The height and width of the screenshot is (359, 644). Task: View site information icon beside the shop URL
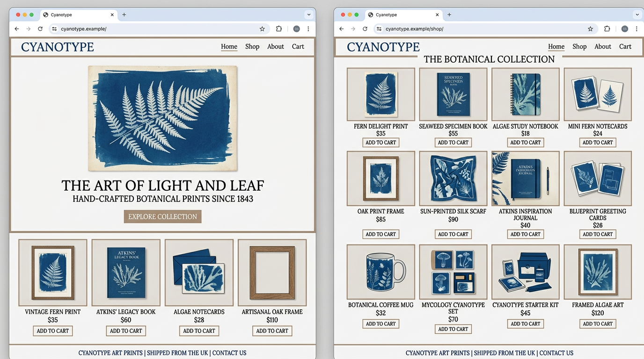tap(379, 29)
